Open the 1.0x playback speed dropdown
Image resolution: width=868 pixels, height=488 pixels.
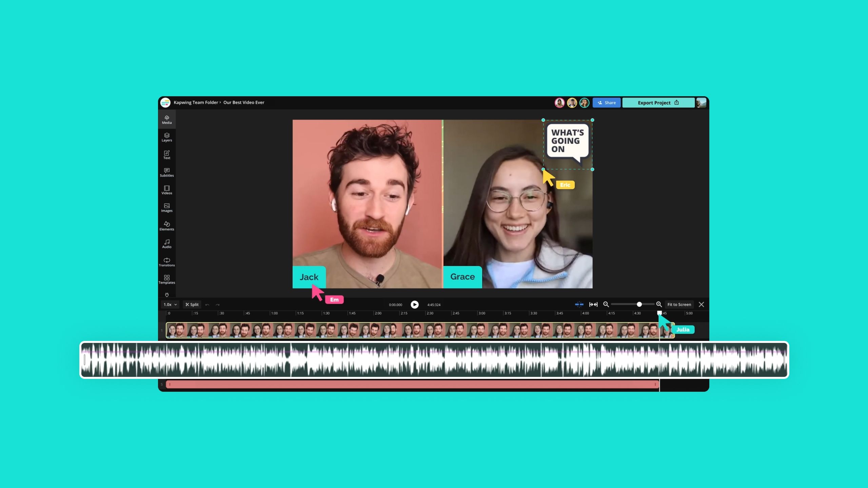(170, 304)
